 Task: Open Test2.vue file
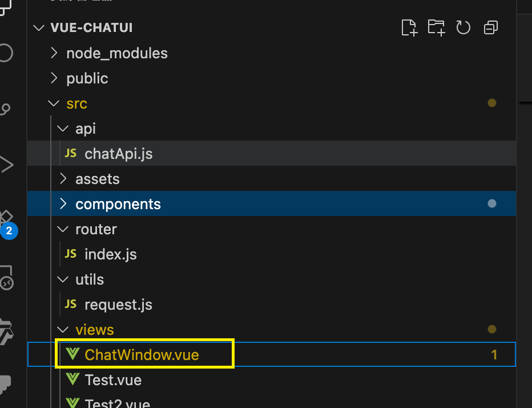click(x=272, y=401)
